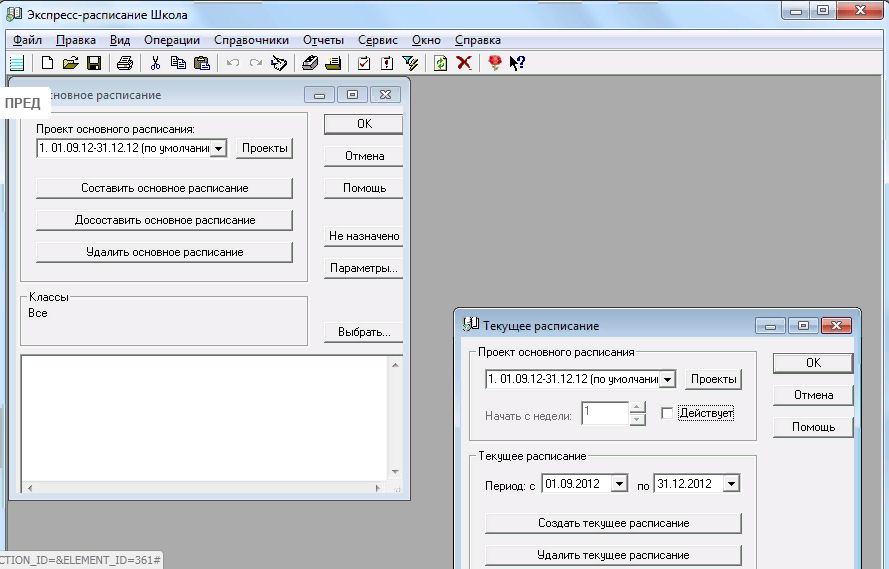Click the context help arrow-question icon
Image resolution: width=889 pixels, height=569 pixels.
(x=517, y=63)
